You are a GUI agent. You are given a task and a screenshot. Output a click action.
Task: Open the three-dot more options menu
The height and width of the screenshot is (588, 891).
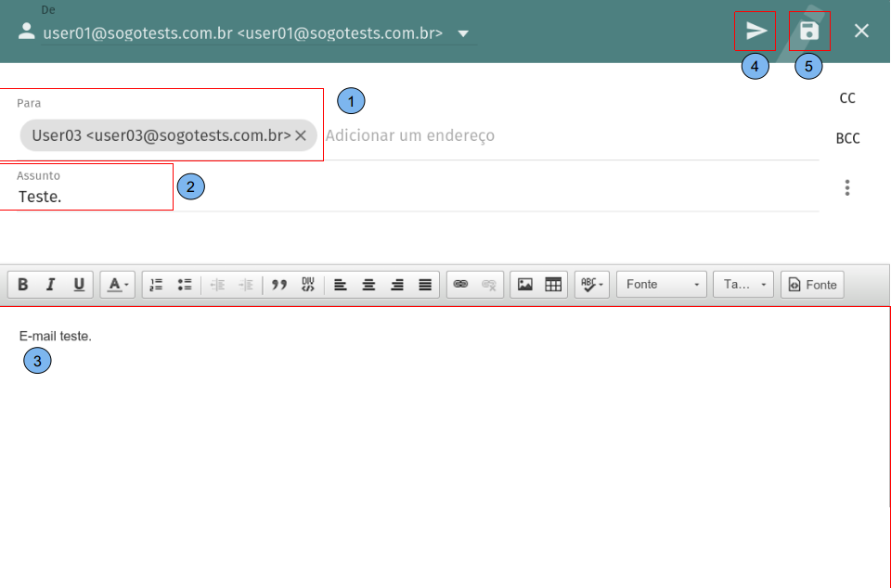(846, 188)
